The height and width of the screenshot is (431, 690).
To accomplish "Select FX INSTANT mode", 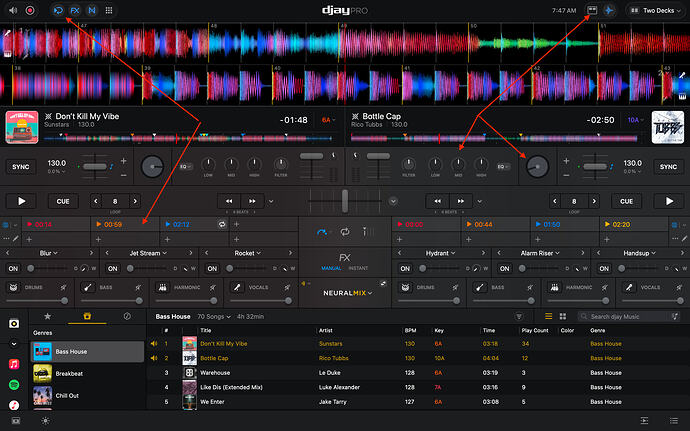I will (358, 268).
